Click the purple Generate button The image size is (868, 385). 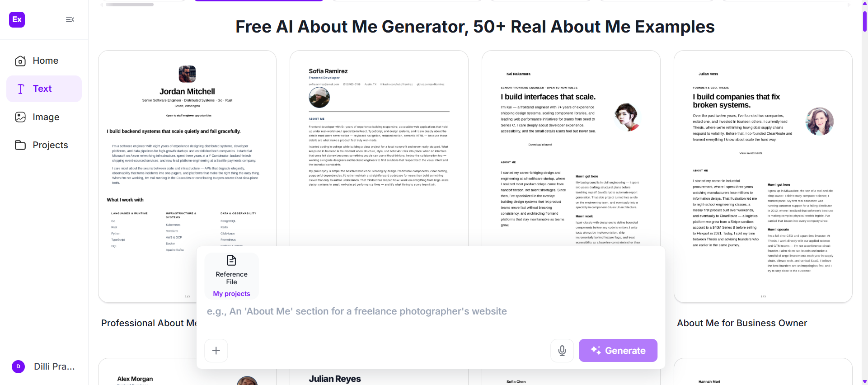(618, 351)
